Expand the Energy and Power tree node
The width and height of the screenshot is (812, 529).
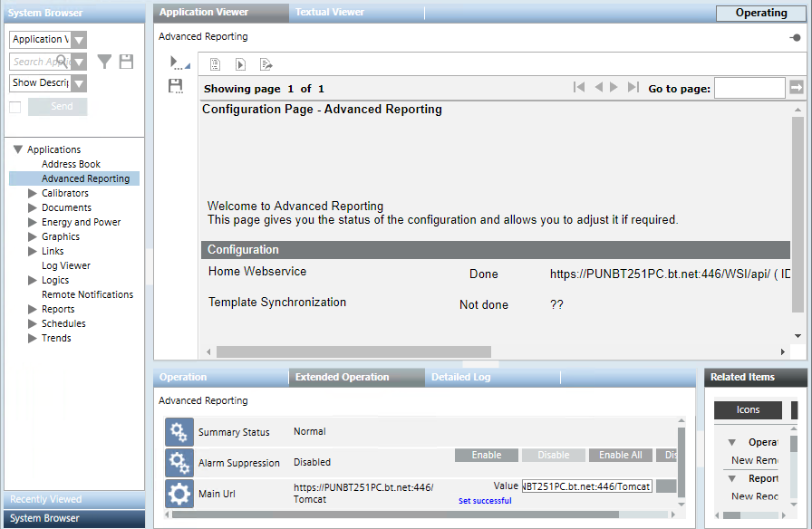(33, 222)
